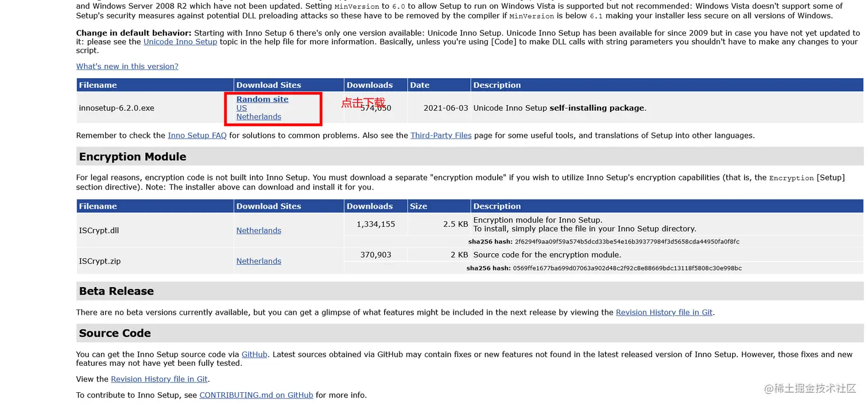Image resolution: width=868 pixels, height=406 pixels.
Task: Click the ISCrypt.zip filename cell
Action: click(x=155, y=261)
